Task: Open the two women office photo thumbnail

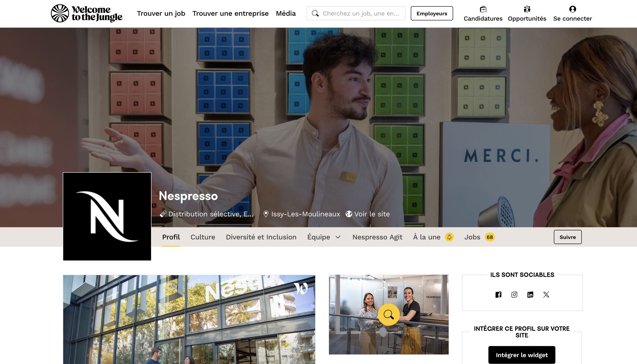Action: tap(389, 315)
